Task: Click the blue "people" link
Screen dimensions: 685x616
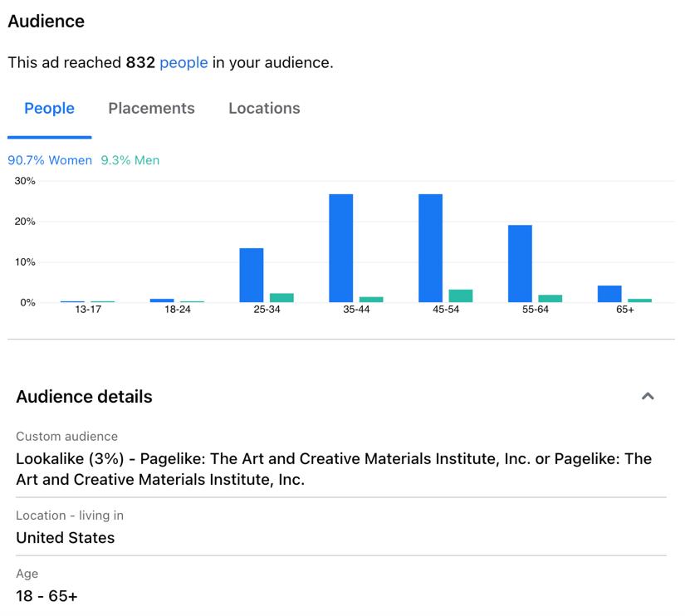Action: tap(183, 62)
